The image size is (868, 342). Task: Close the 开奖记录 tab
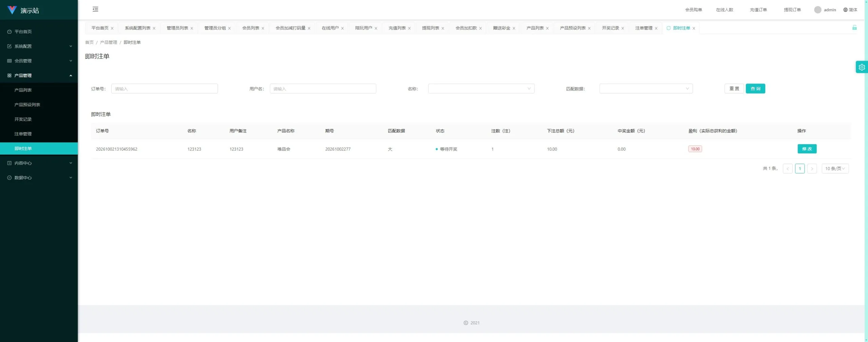[x=623, y=28]
